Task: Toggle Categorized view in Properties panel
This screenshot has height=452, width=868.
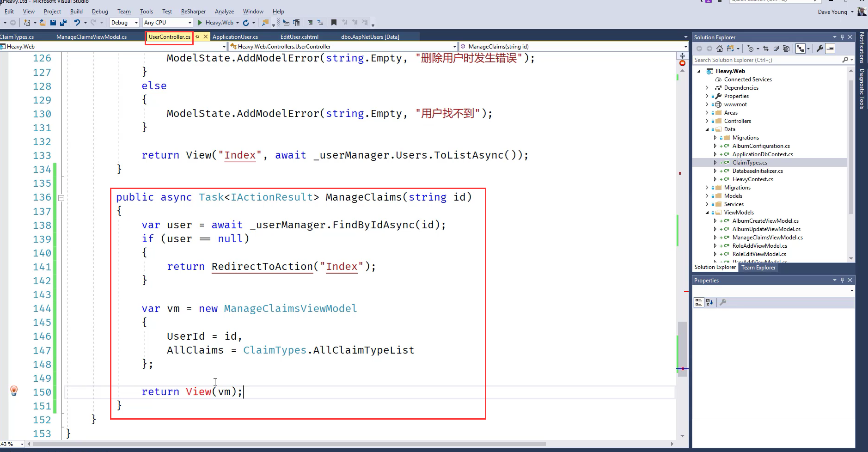Action: point(698,302)
